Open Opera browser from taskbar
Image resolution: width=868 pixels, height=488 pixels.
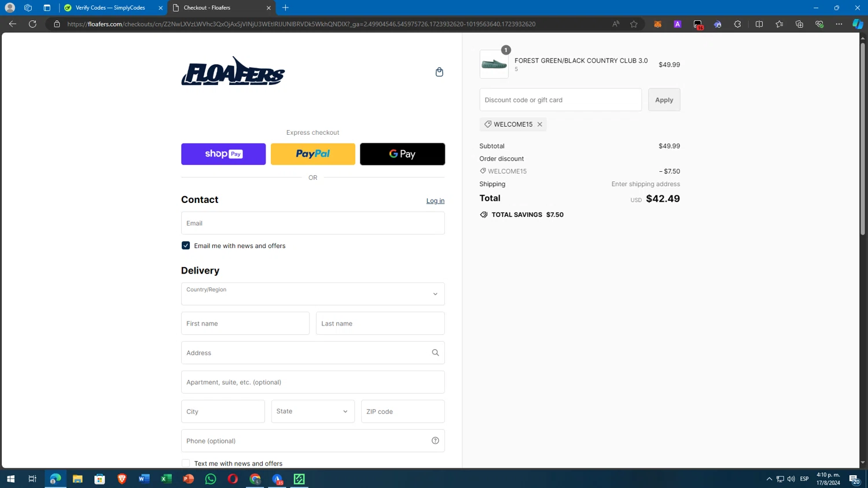click(233, 479)
